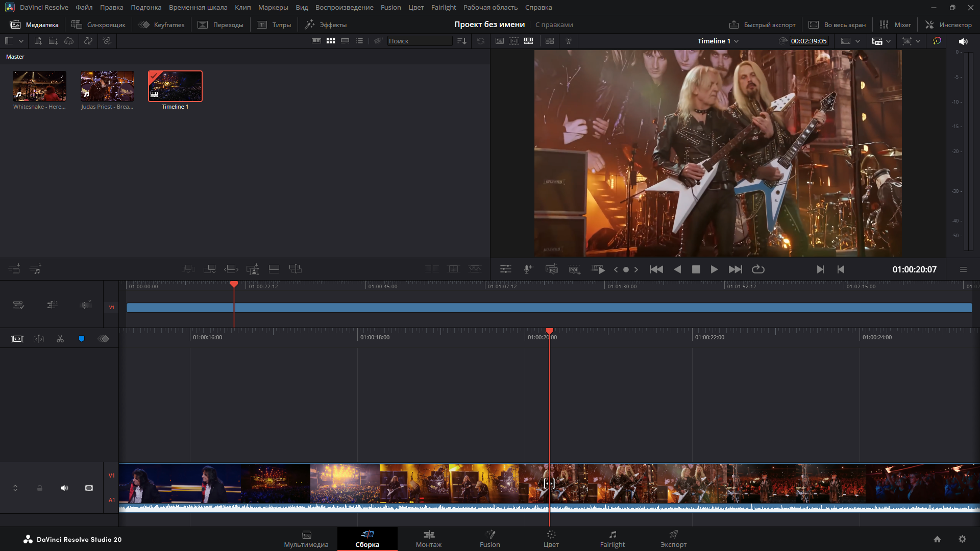Open the Правка menu
Image resolution: width=980 pixels, height=551 pixels.
[111, 7]
